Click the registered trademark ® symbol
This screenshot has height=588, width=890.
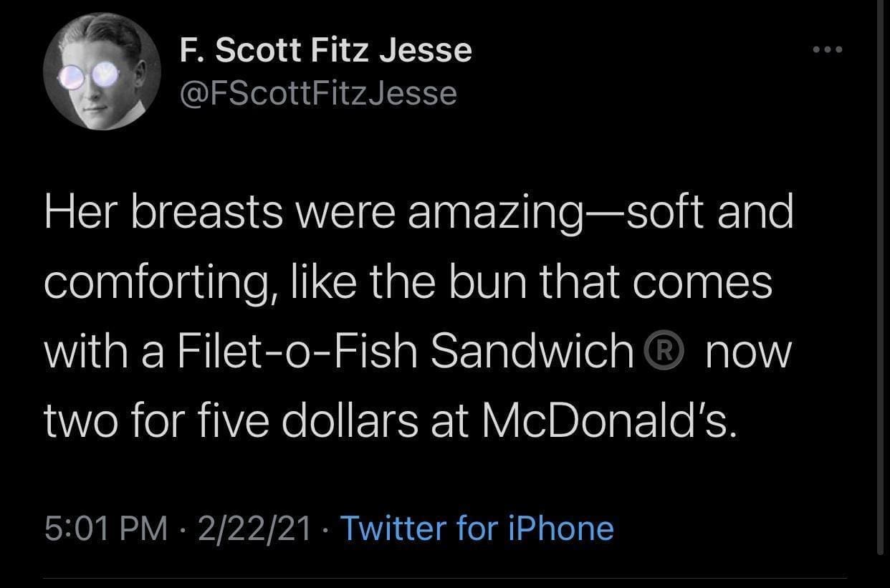(652, 352)
